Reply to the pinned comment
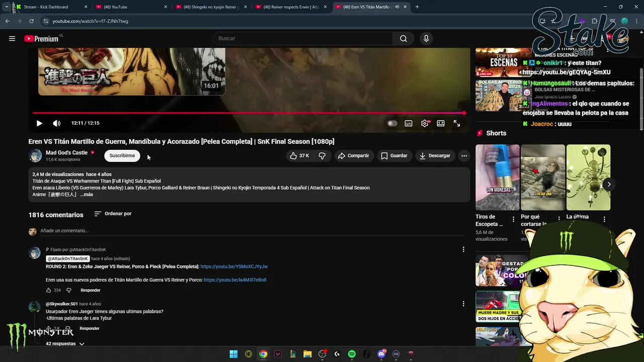This screenshot has width=644, height=362. tap(91, 290)
